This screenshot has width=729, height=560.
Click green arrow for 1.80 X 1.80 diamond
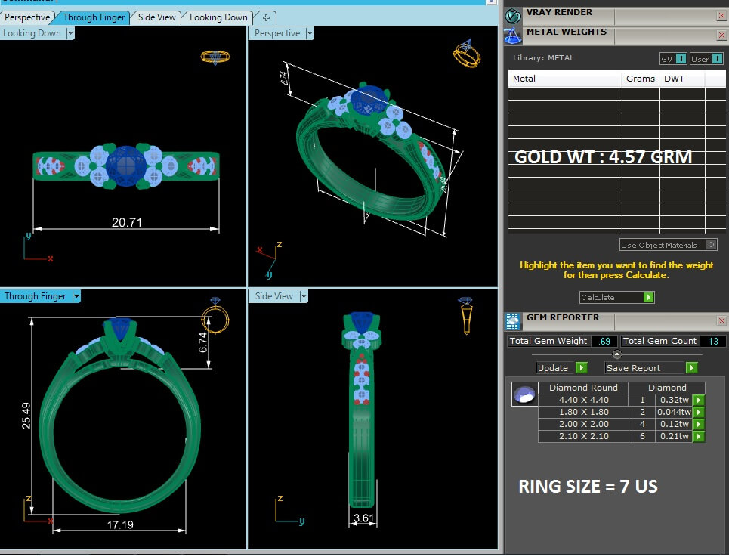[699, 413]
